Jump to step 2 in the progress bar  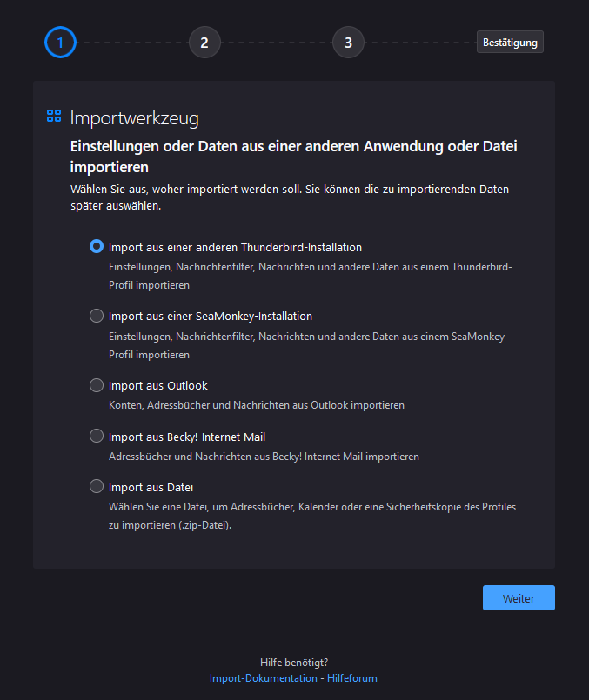point(204,42)
